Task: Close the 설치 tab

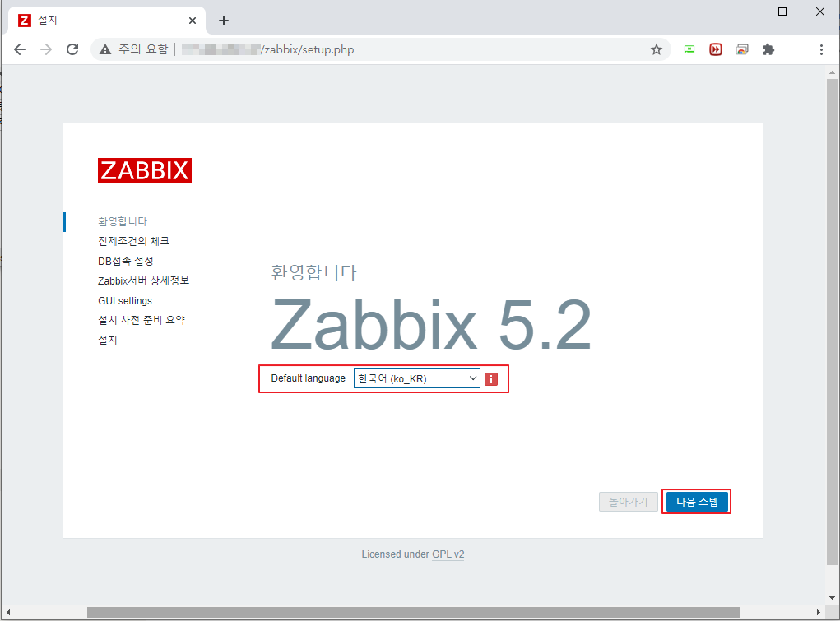Action: pyautogui.click(x=193, y=21)
